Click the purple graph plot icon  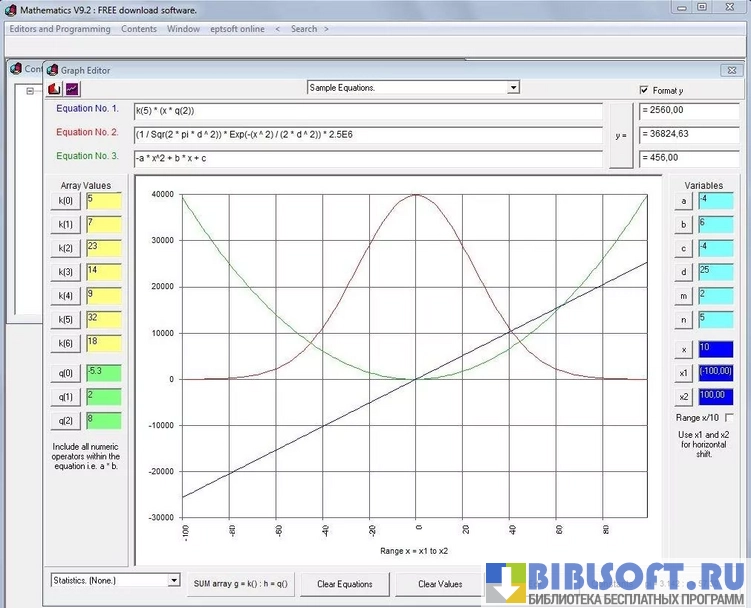coord(72,89)
